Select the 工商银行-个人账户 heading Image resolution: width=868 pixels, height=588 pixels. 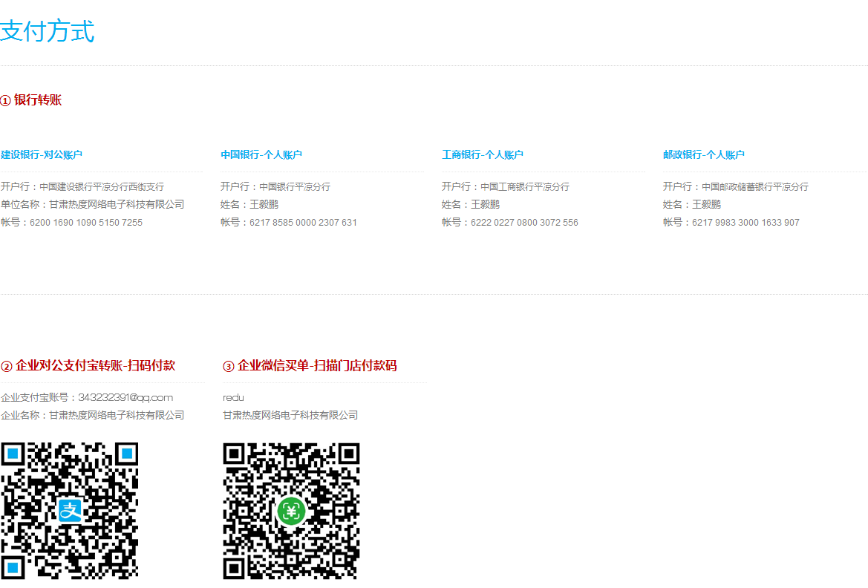click(483, 155)
